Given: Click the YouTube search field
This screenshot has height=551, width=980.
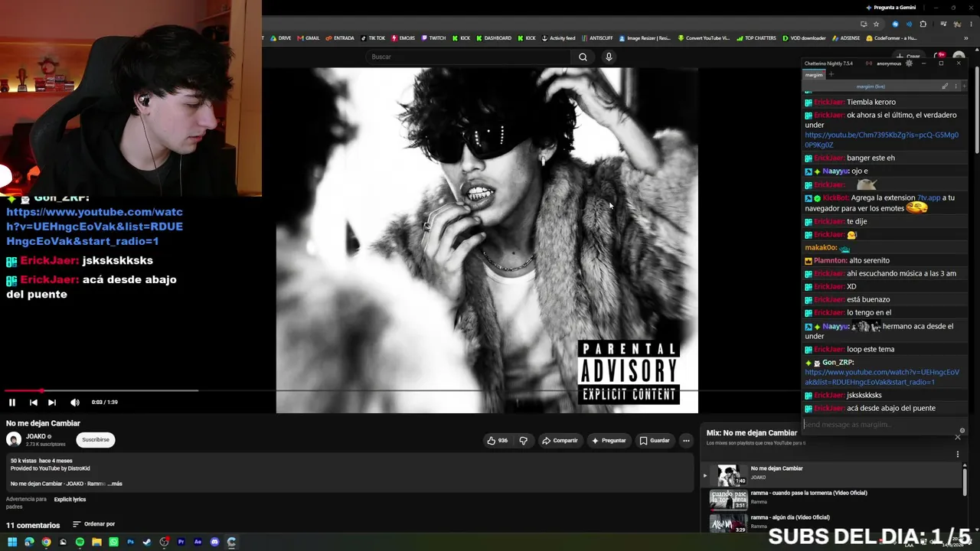Looking at the screenshot, I should click(467, 57).
